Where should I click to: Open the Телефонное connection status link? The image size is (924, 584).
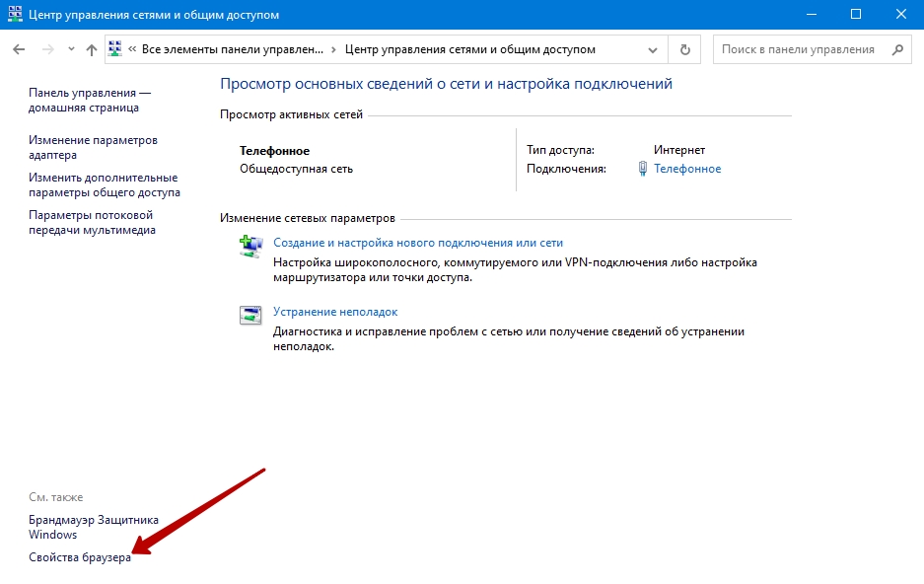687,169
